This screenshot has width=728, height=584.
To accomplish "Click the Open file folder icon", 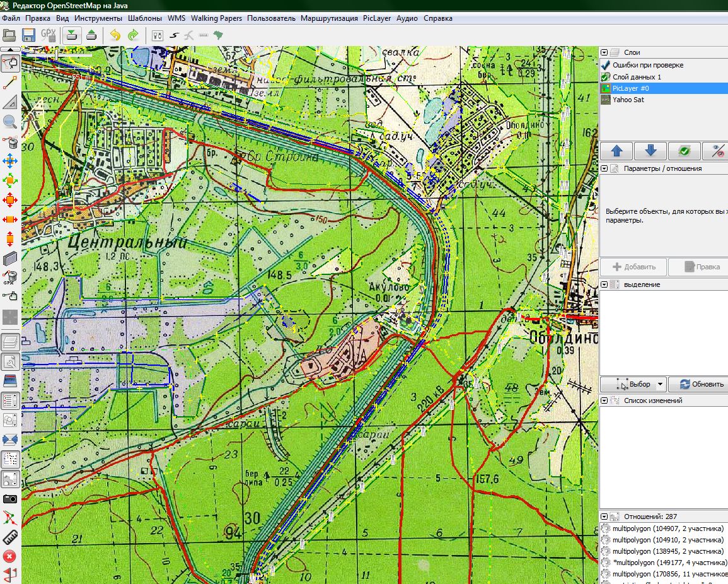I will [x=9, y=35].
